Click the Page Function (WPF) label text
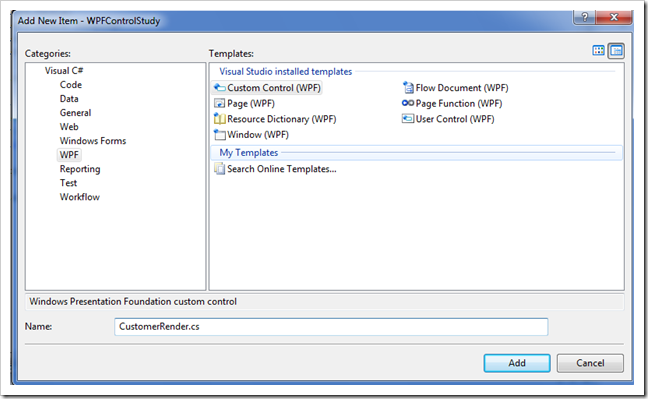The image size is (648, 399). click(459, 103)
